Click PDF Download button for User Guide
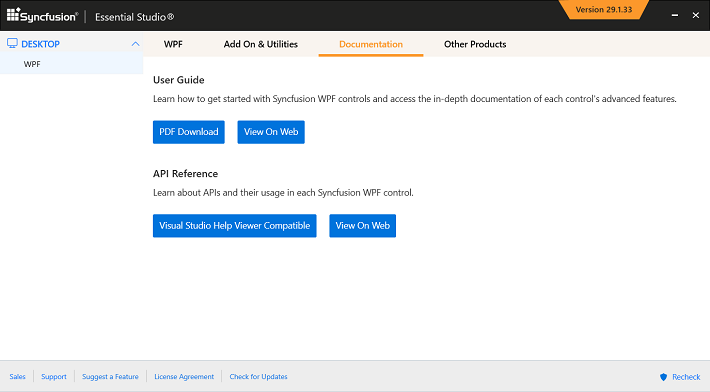Image resolution: width=710 pixels, height=392 pixels. (x=189, y=132)
